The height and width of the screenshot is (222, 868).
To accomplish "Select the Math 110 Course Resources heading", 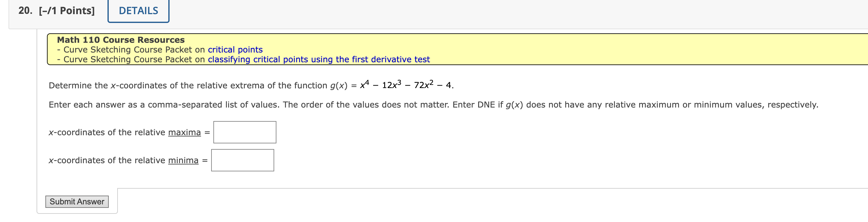I will point(120,40).
